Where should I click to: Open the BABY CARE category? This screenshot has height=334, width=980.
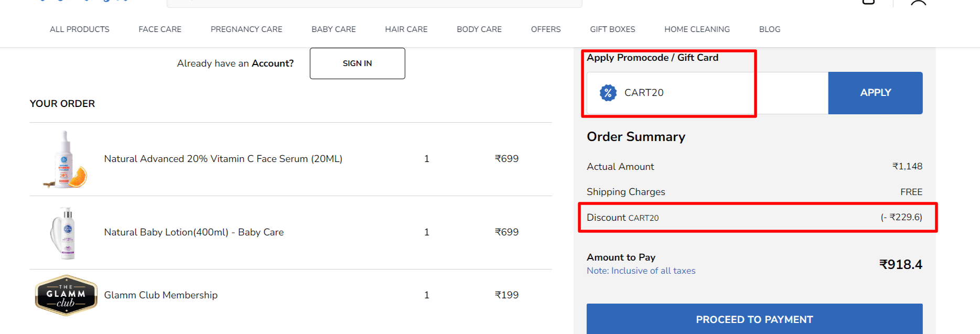(333, 29)
